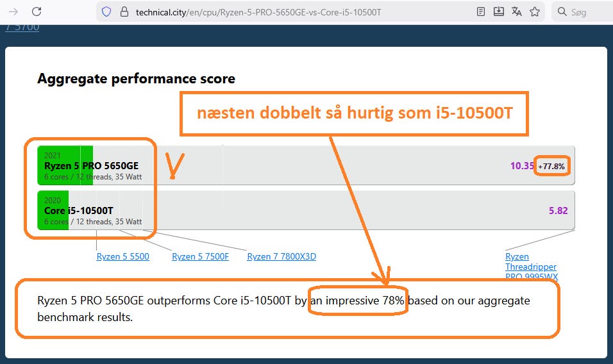
Task: Click the 6 cores / 12 threads text under Core i5
Action: (93, 222)
